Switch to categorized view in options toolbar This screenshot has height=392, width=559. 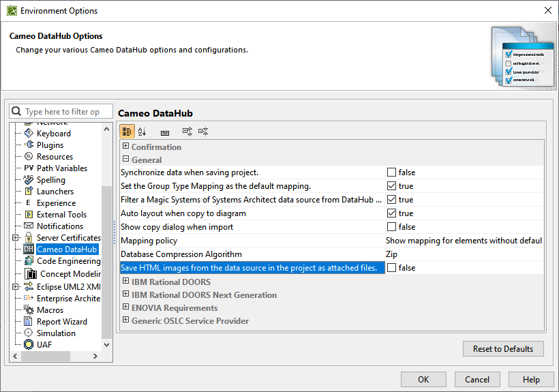[x=127, y=132]
